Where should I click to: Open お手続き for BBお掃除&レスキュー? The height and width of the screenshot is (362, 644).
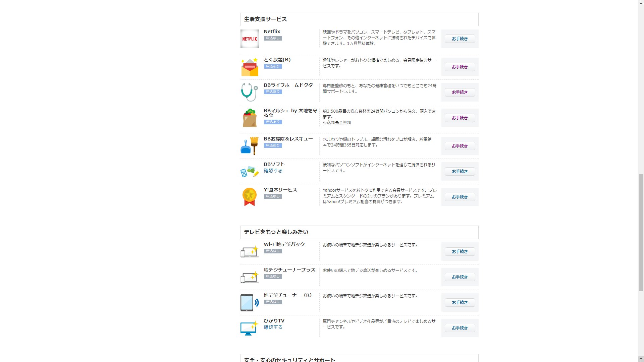pyautogui.click(x=460, y=146)
